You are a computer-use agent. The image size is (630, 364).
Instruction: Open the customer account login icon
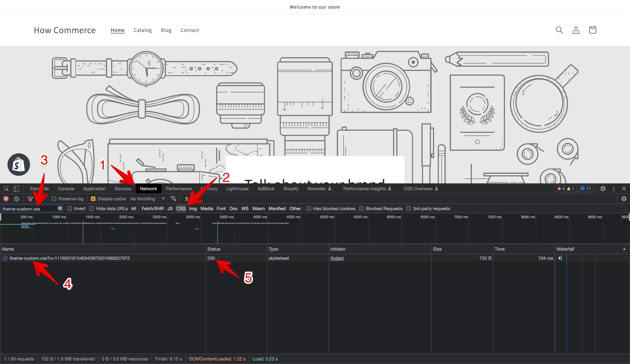point(576,30)
